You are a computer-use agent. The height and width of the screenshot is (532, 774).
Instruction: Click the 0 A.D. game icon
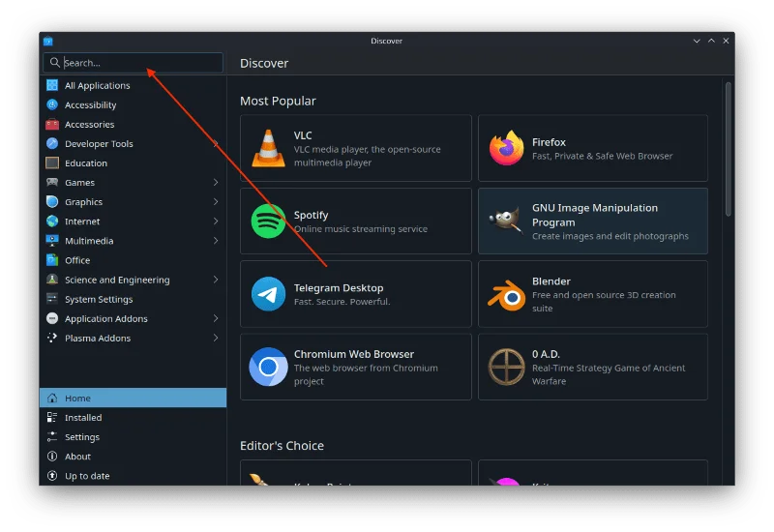click(x=506, y=367)
